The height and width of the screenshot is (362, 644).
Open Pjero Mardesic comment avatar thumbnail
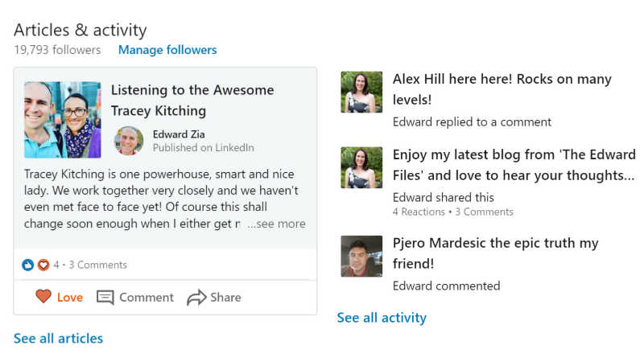tap(361, 256)
